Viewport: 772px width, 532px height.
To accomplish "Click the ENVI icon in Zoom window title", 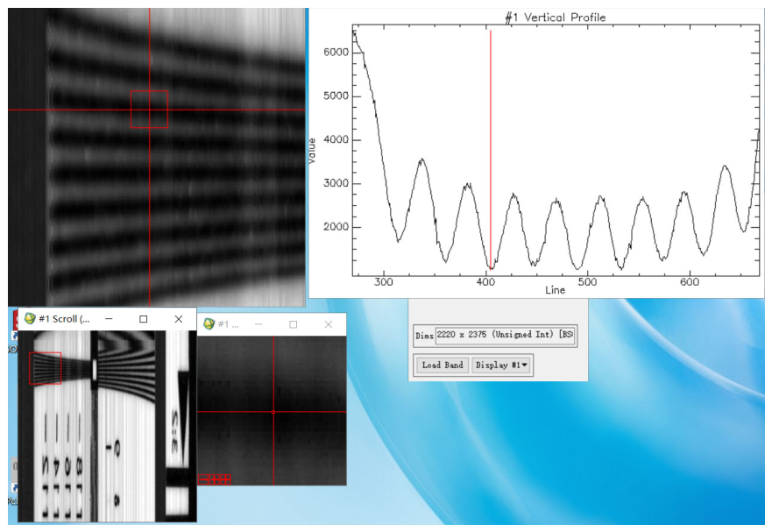I will point(209,324).
